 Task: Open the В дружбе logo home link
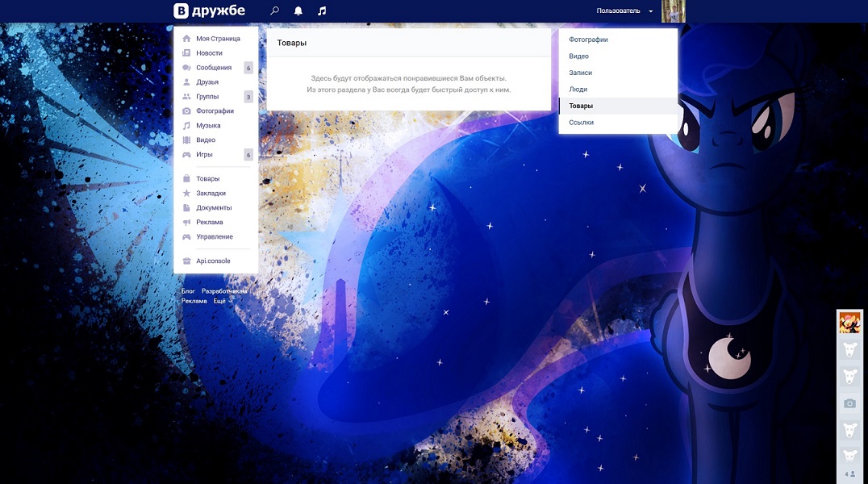(x=209, y=10)
